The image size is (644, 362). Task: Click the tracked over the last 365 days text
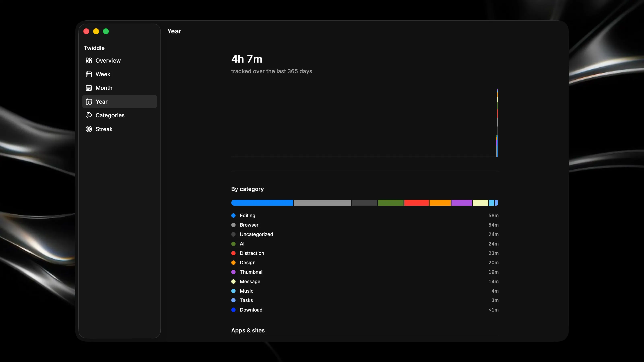pos(271,71)
